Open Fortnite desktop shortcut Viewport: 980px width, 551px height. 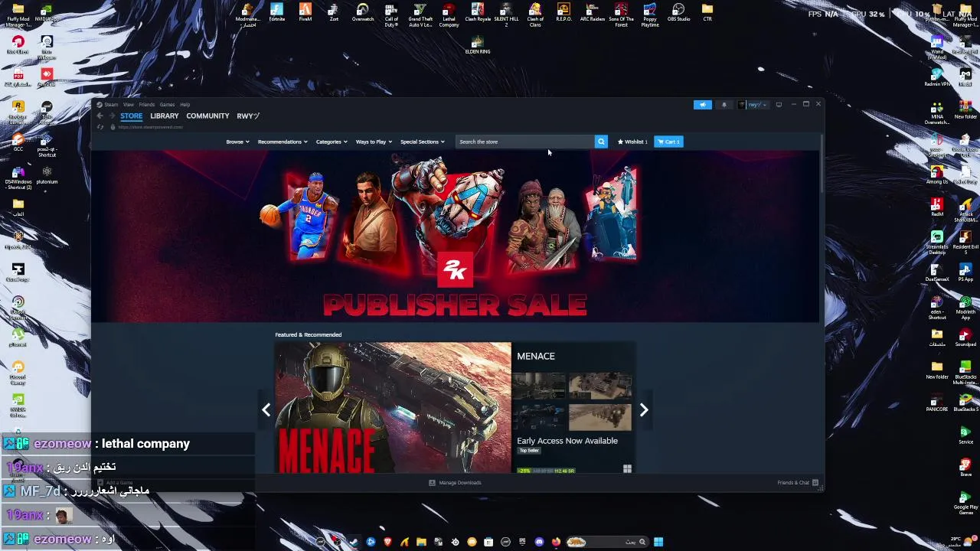(277, 13)
